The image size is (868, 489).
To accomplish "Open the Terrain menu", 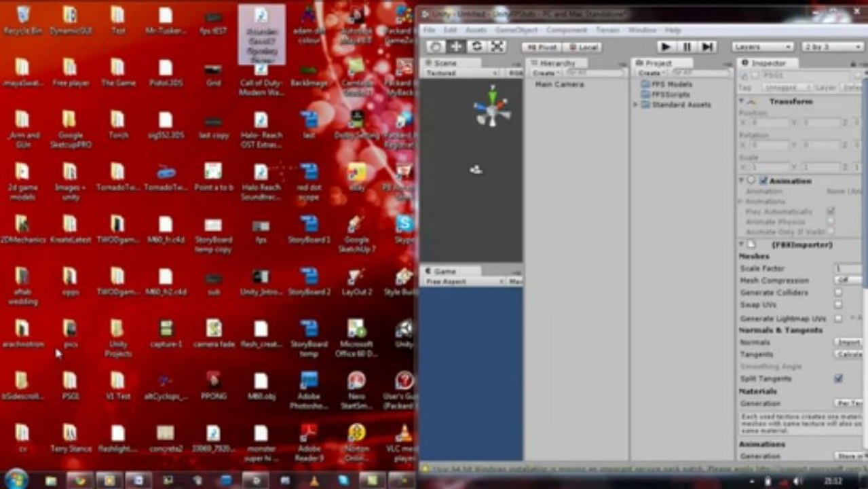I will [x=607, y=31].
